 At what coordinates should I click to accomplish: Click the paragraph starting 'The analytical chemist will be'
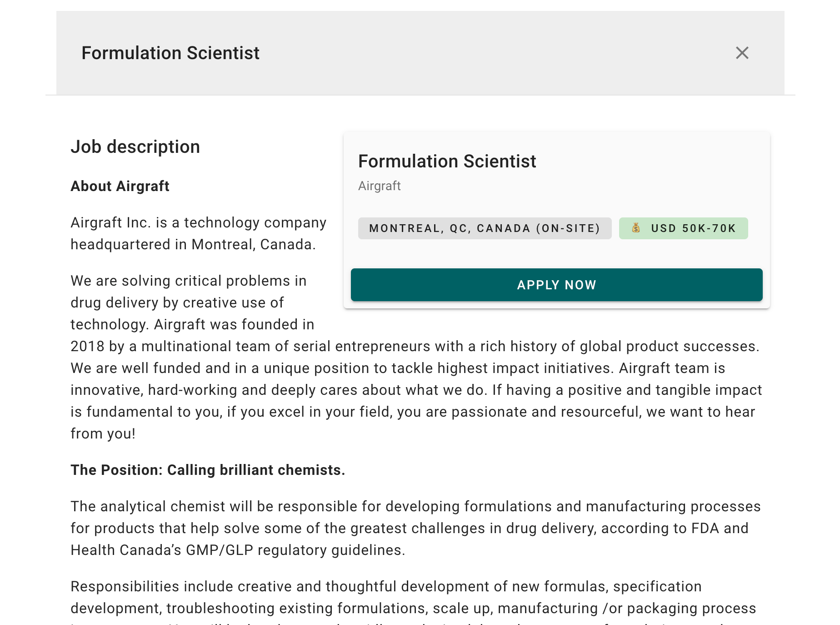coord(415,528)
